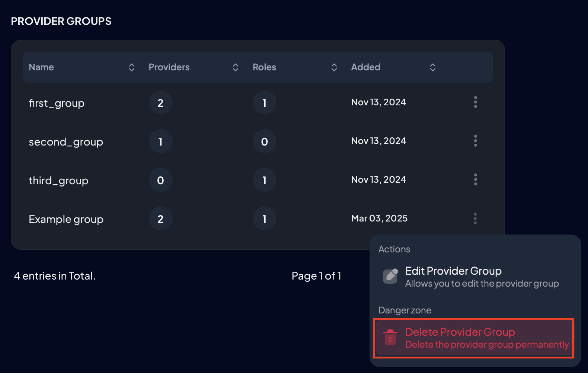588x373 pixels.
Task: Open actions menu for second_group row
Action: pos(475,141)
